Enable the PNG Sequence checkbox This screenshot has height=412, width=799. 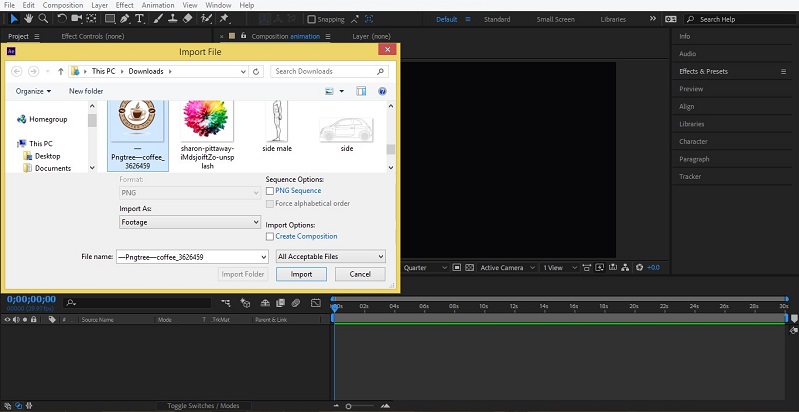(270, 190)
